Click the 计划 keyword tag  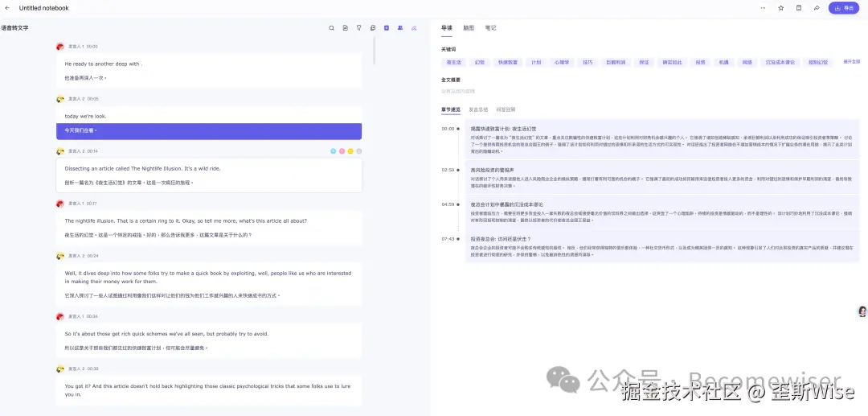(x=536, y=63)
